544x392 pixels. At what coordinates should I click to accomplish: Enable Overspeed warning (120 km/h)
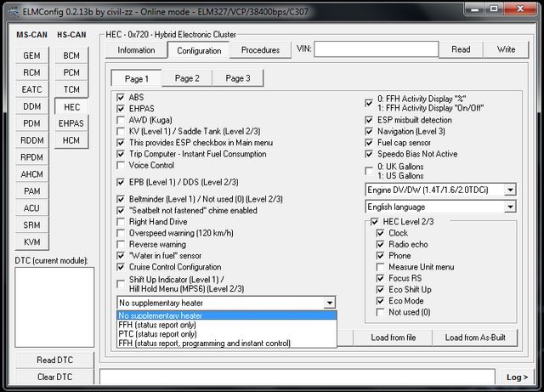coord(121,233)
